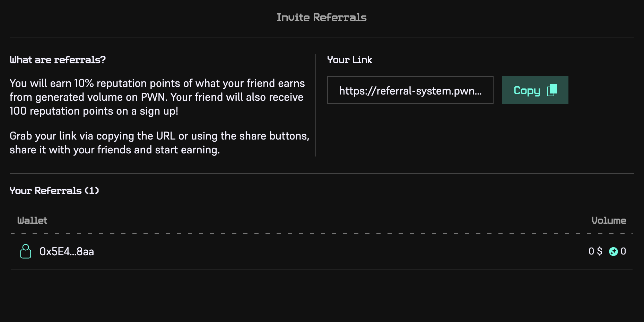This screenshot has width=644, height=322.
Task: Click the "0 $" volume amount
Action: click(x=595, y=251)
